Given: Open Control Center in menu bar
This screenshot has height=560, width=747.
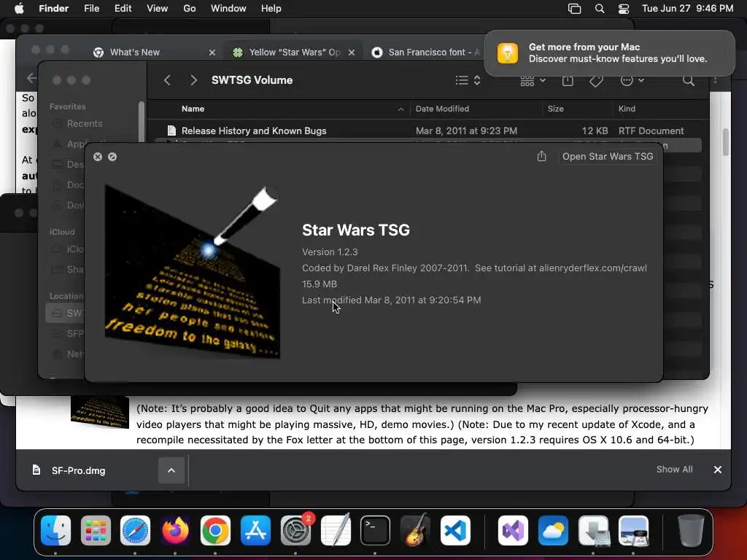Looking at the screenshot, I should (x=624, y=9).
